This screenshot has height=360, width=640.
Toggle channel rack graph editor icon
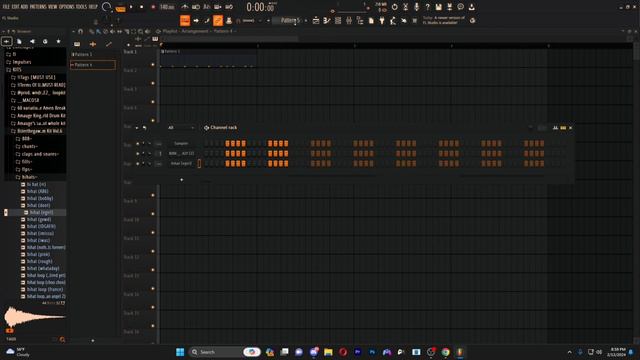[x=555, y=128]
